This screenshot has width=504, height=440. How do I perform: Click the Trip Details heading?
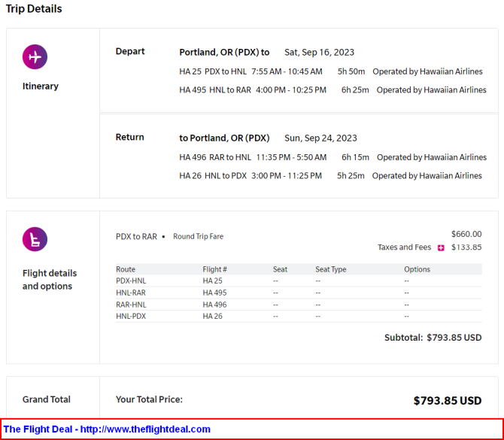point(34,9)
